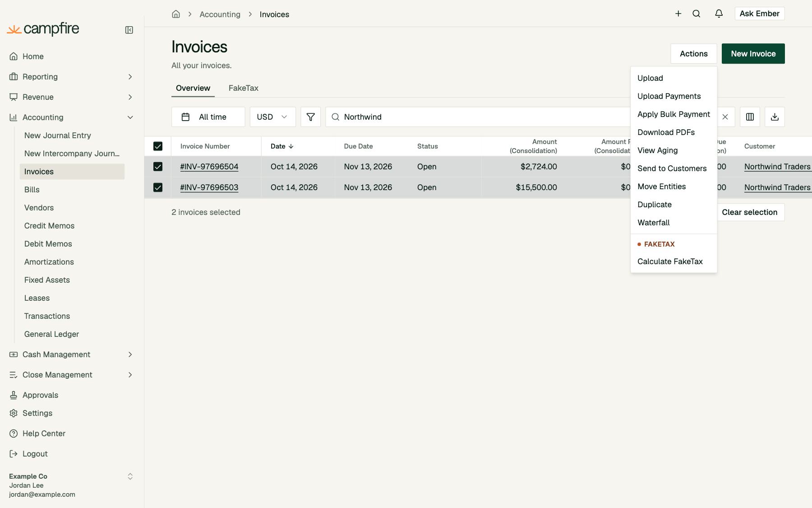This screenshot has width=812, height=508.
Task: Open the Actions menu button
Action: point(694,54)
